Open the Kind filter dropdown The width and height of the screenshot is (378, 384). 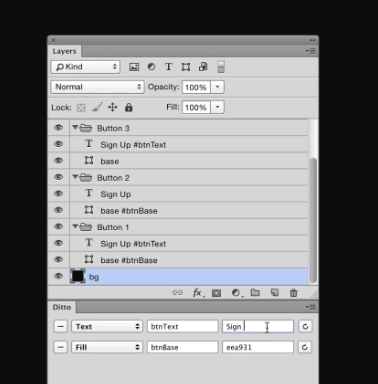85,67
